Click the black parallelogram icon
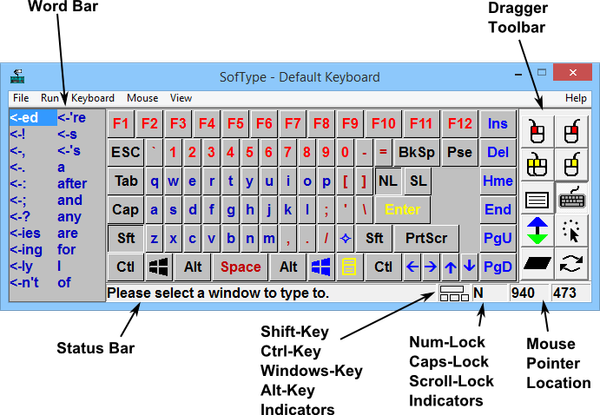The height and width of the screenshot is (415, 600). pyautogui.click(x=537, y=263)
